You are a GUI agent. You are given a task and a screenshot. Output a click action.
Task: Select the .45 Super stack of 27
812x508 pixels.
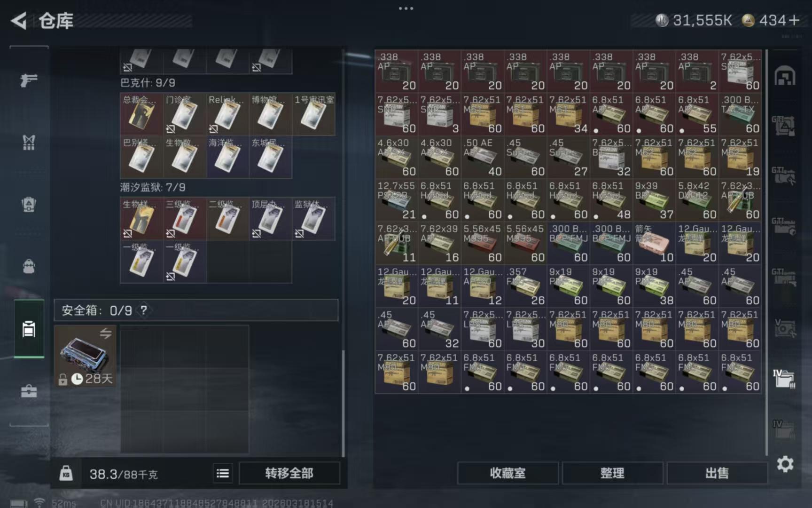tap(568, 157)
